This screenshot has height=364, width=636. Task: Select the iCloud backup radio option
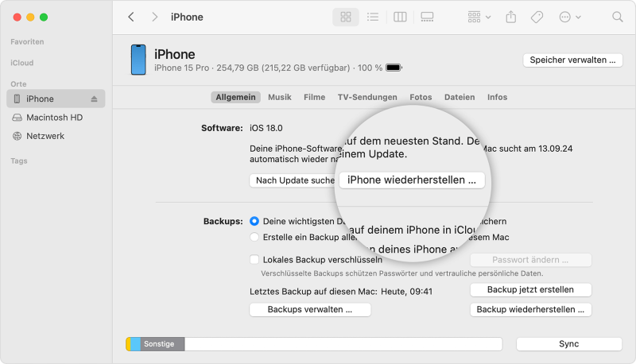pos(254,221)
